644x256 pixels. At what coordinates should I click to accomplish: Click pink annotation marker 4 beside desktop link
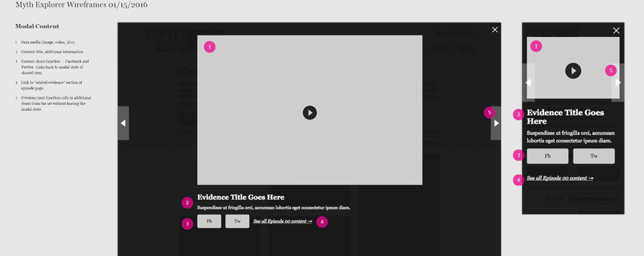click(322, 222)
